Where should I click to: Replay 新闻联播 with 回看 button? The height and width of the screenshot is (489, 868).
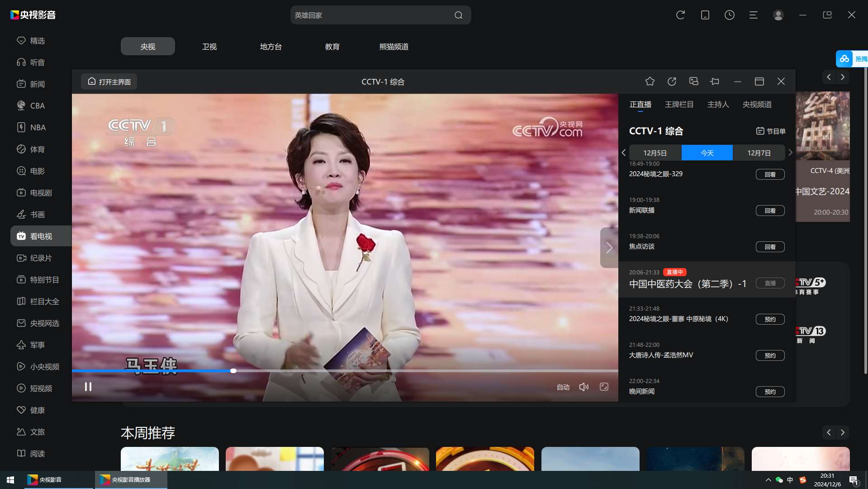tap(770, 211)
